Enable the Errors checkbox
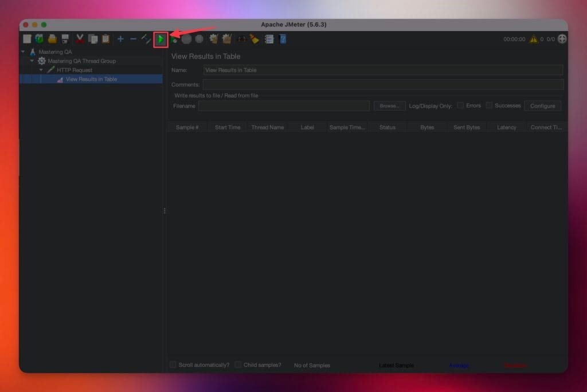Image resolution: width=587 pixels, height=392 pixels. [x=460, y=105]
